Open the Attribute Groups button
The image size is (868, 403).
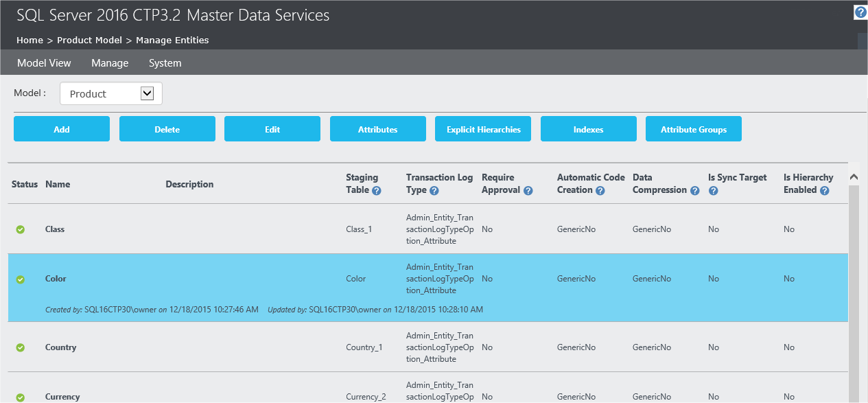[693, 129]
